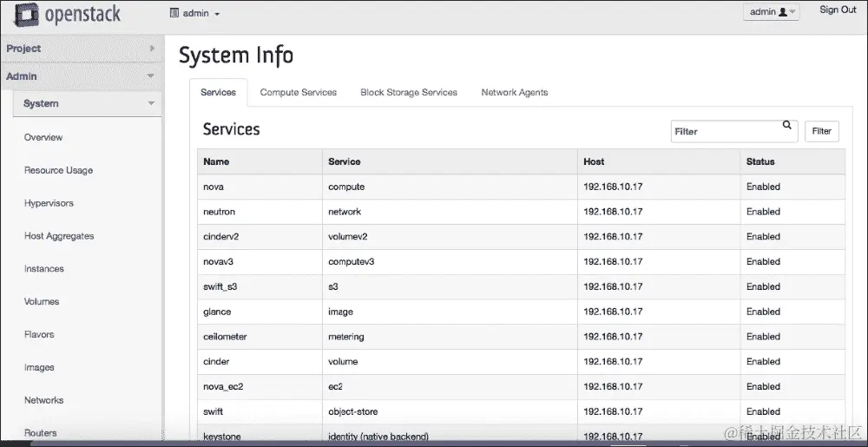Click the image service cell
Viewport: 868px width, 447px height.
click(450, 312)
